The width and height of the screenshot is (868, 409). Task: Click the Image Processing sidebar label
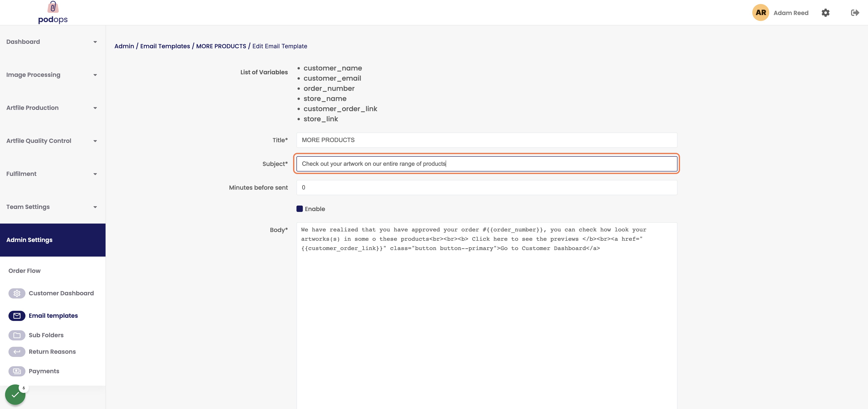[x=33, y=75]
